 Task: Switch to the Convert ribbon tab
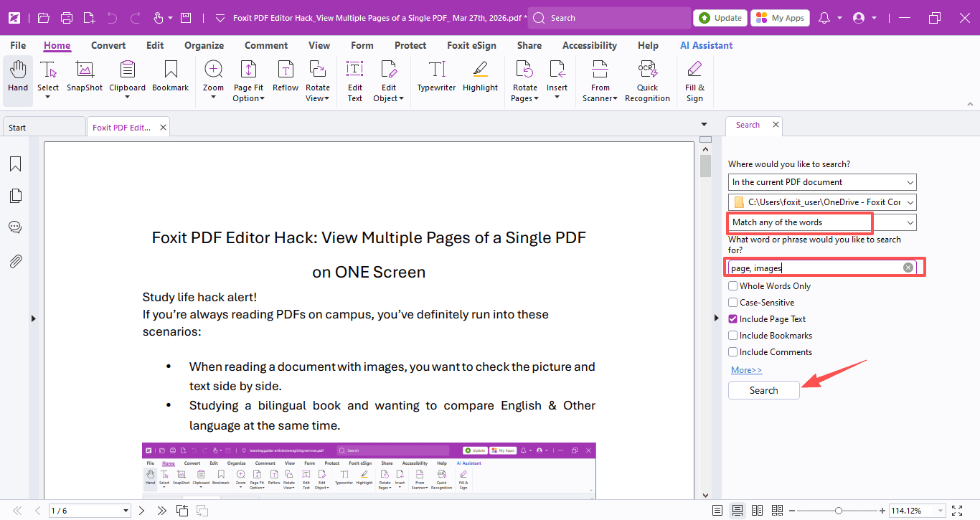108,45
